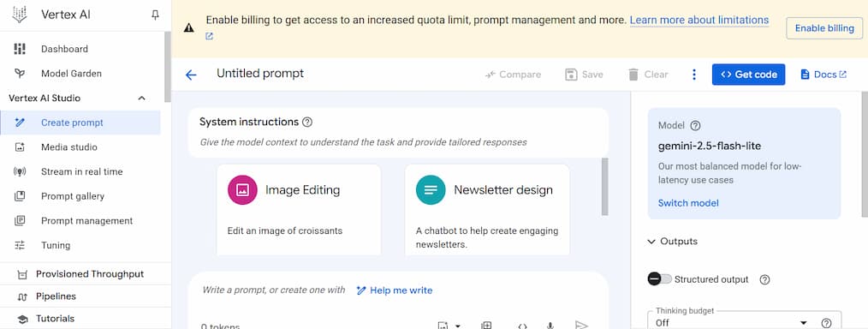Image resolution: width=868 pixels, height=329 pixels.
Task: Click the microphone icon
Action: (x=550, y=326)
